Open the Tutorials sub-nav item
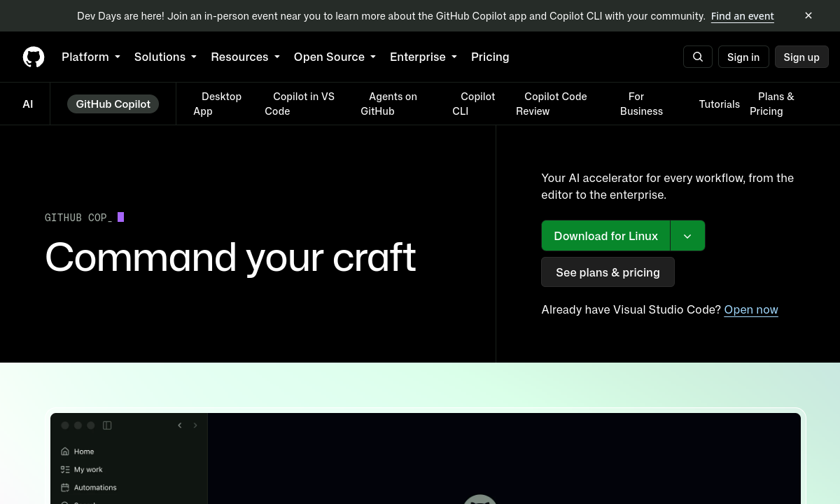Image resolution: width=840 pixels, height=504 pixels. [x=719, y=104]
